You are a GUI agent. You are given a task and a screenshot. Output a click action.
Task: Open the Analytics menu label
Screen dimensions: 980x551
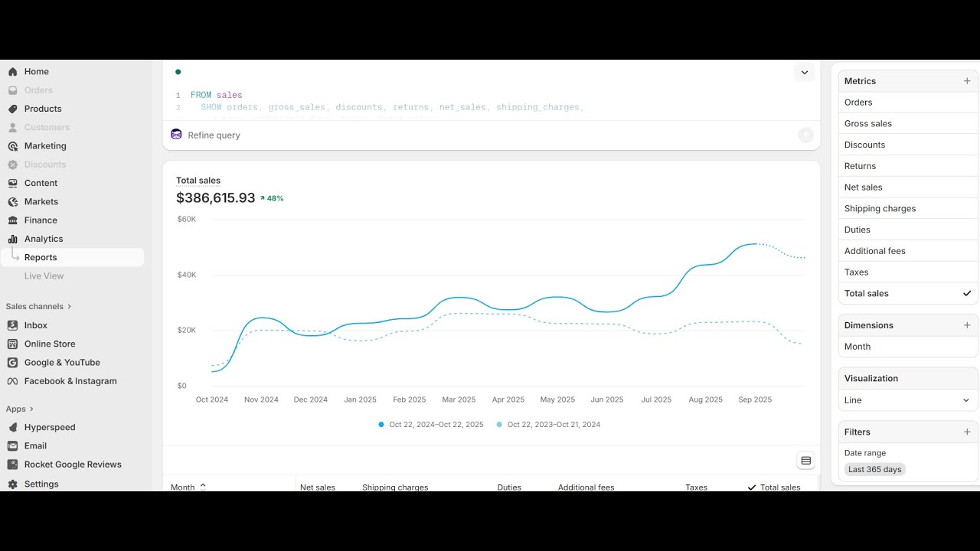click(44, 239)
